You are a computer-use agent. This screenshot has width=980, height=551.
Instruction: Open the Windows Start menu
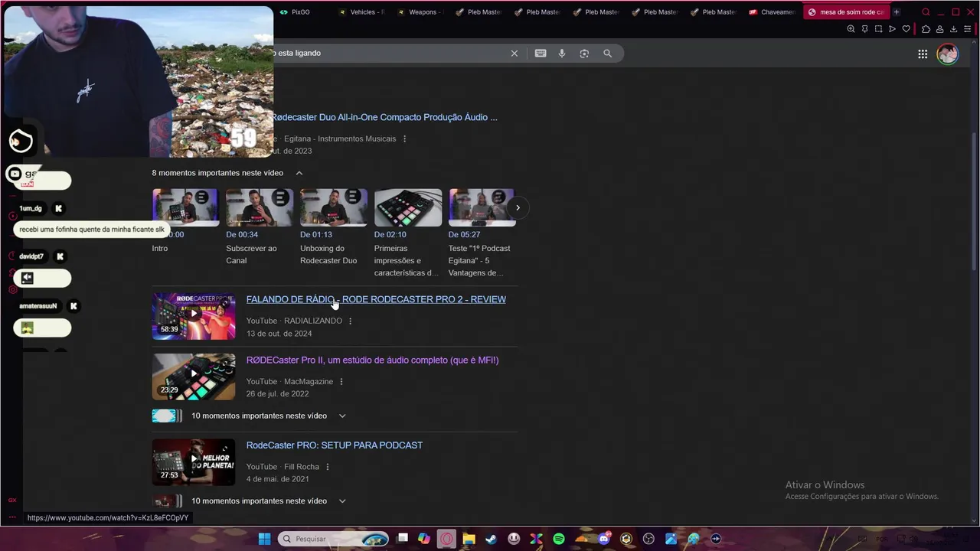(x=264, y=539)
